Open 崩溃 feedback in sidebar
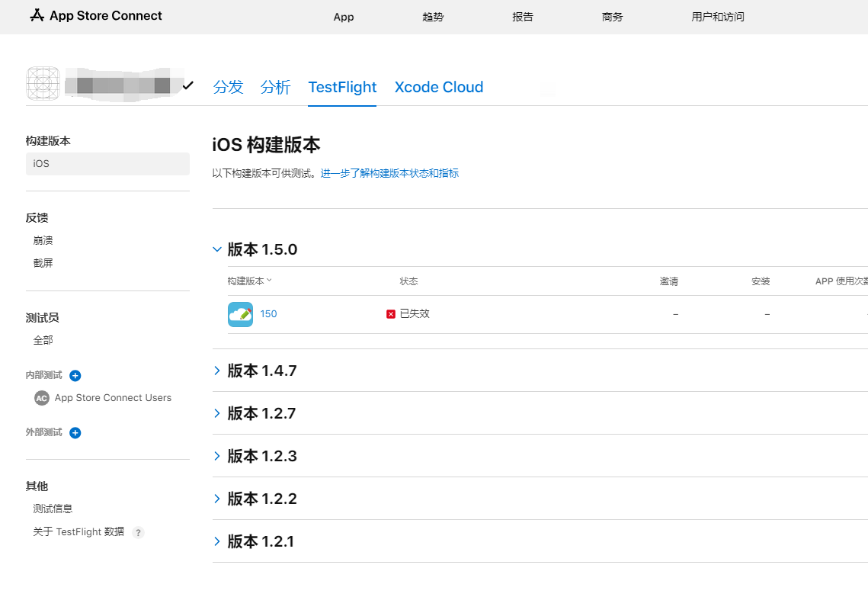 click(43, 240)
